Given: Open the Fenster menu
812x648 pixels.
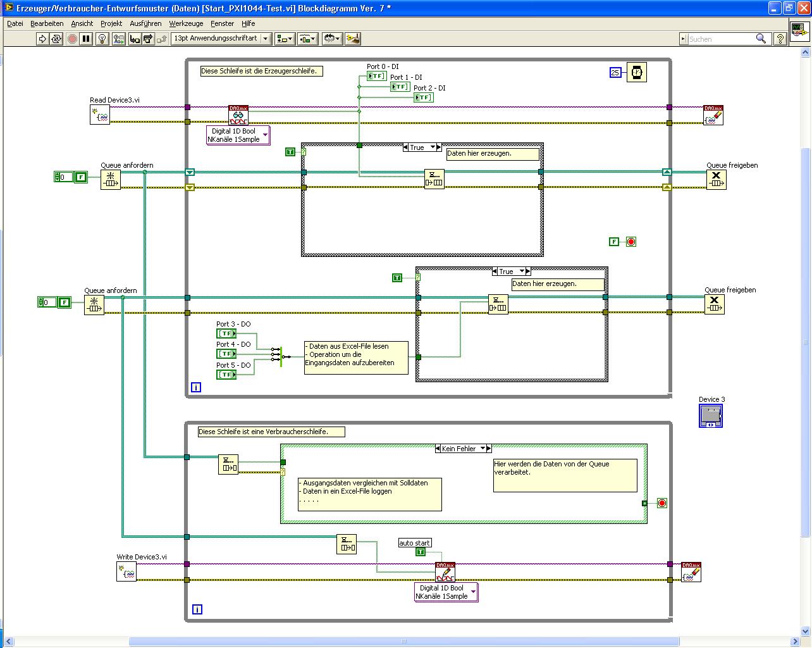Looking at the screenshot, I should (x=223, y=23).
